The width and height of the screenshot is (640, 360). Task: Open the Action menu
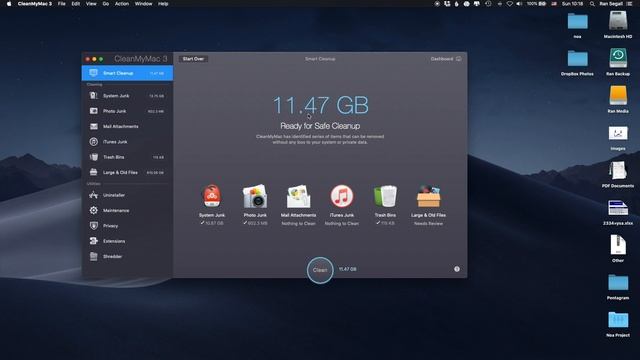pyautogui.click(x=122, y=4)
